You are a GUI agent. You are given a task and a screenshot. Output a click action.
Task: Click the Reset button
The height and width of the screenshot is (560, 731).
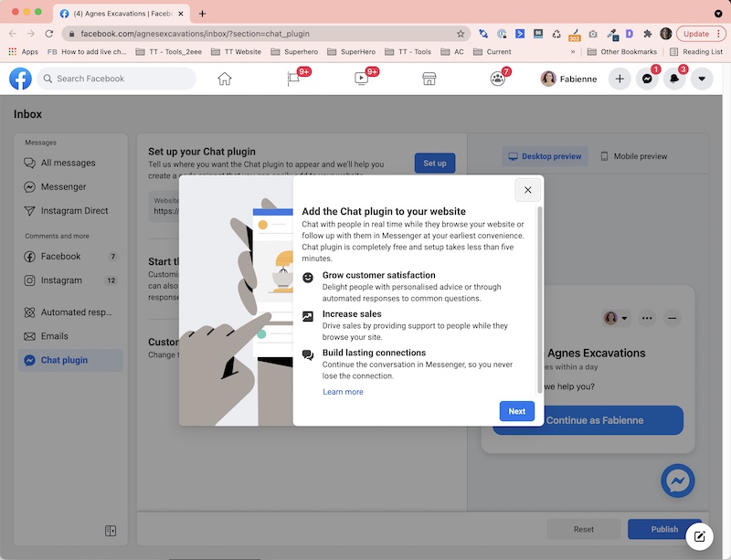584,529
